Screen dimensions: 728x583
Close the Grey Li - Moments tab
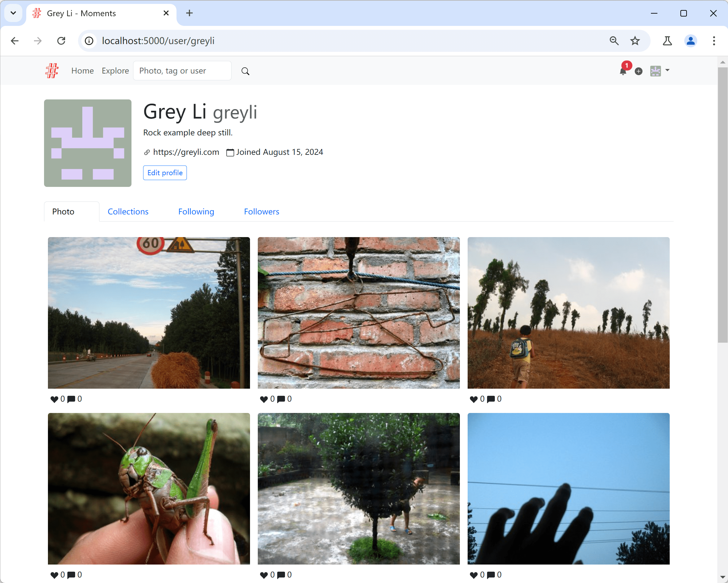(166, 13)
